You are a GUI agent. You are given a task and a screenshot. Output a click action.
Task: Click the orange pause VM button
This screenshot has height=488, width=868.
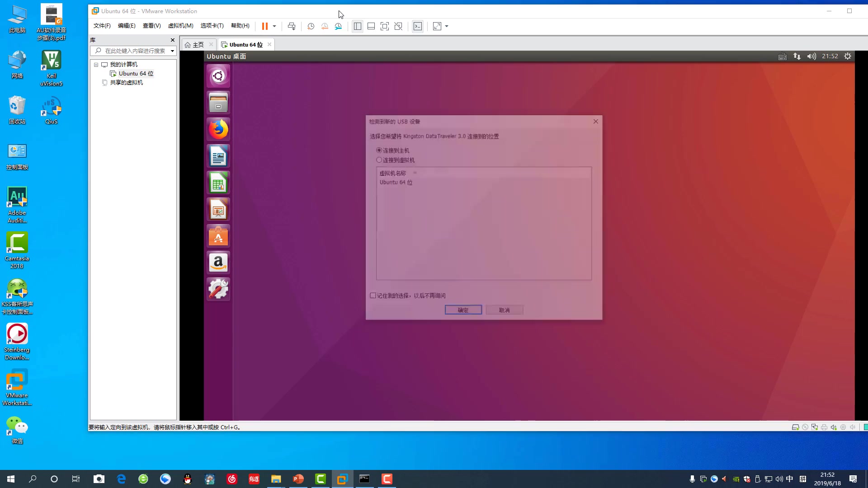point(264,26)
